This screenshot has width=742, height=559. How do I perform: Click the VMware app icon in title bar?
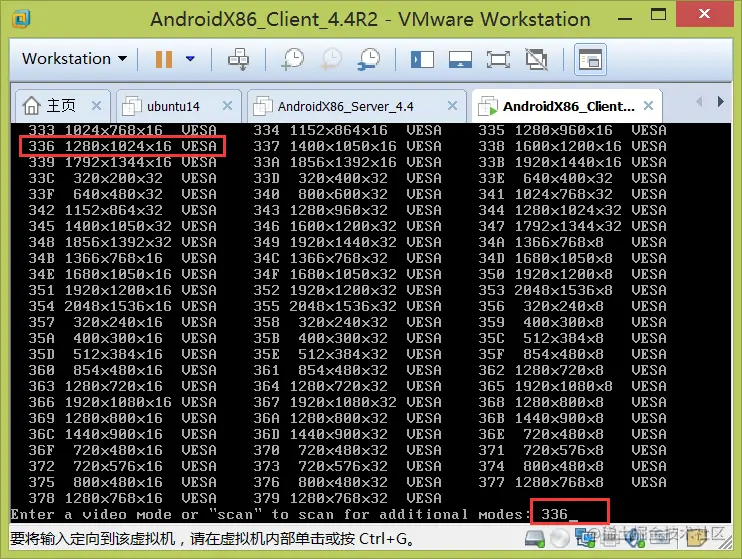tap(21, 18)
